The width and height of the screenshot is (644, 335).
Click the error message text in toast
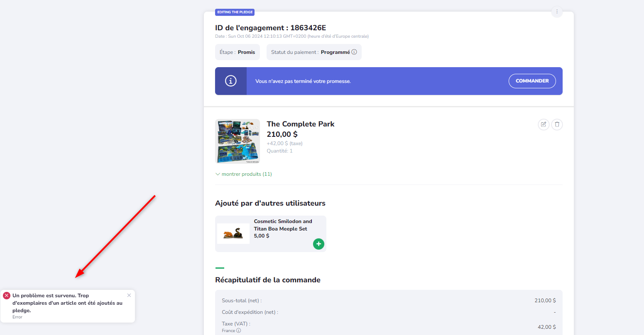click(67, 303)
